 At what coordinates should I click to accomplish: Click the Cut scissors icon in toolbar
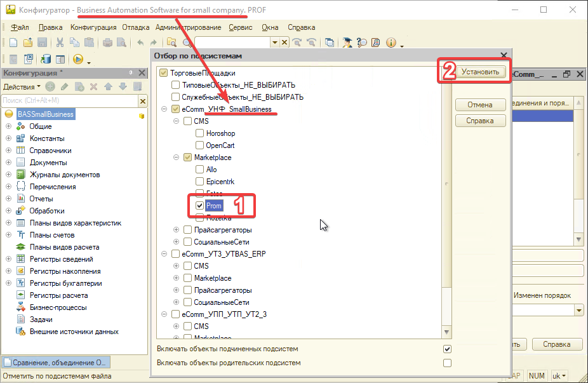pos(60,43)
